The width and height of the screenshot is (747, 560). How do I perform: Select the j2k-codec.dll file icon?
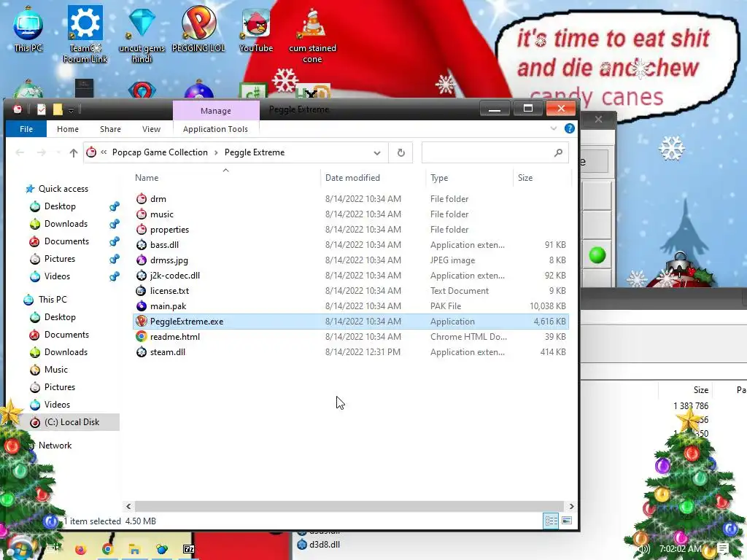coord(142,275)
